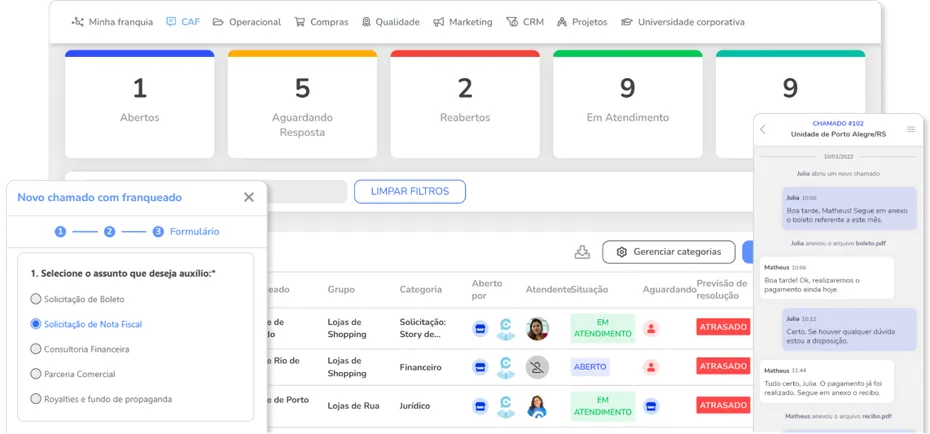Click the Jurídico category cell
The image size is (930, 434).
(415, 406)
